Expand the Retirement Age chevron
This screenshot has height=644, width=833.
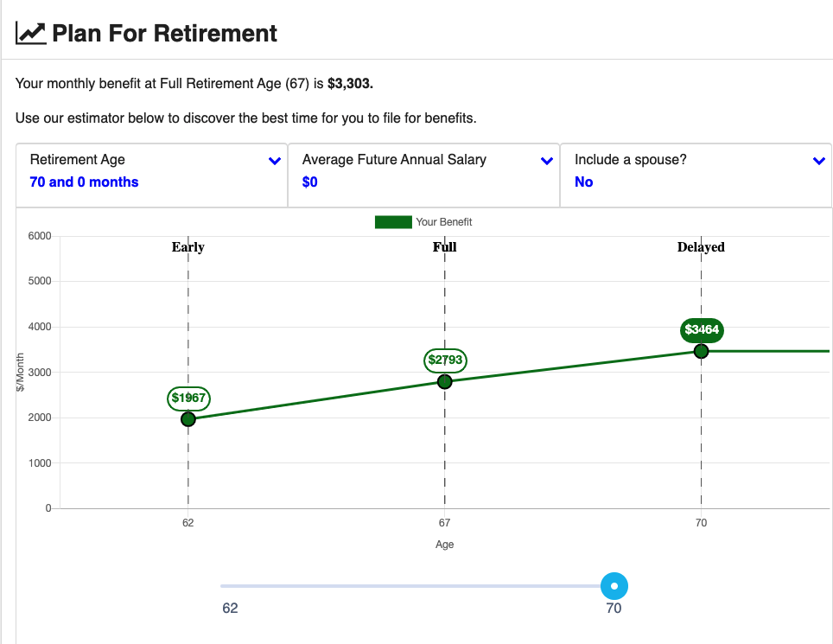(275, 161)
